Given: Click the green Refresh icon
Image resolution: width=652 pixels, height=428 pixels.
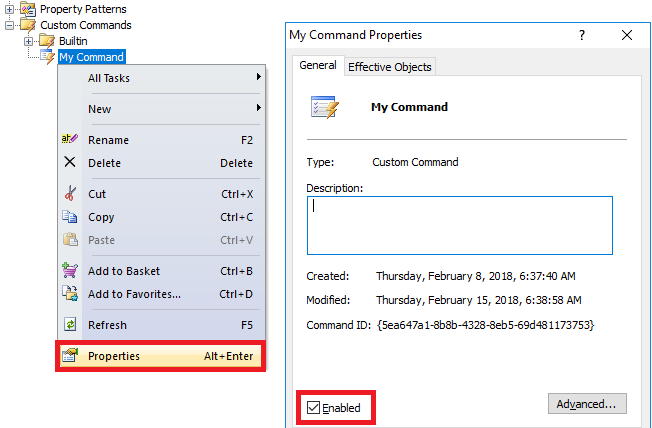Looking at the screenshot, I should point(69,325).
